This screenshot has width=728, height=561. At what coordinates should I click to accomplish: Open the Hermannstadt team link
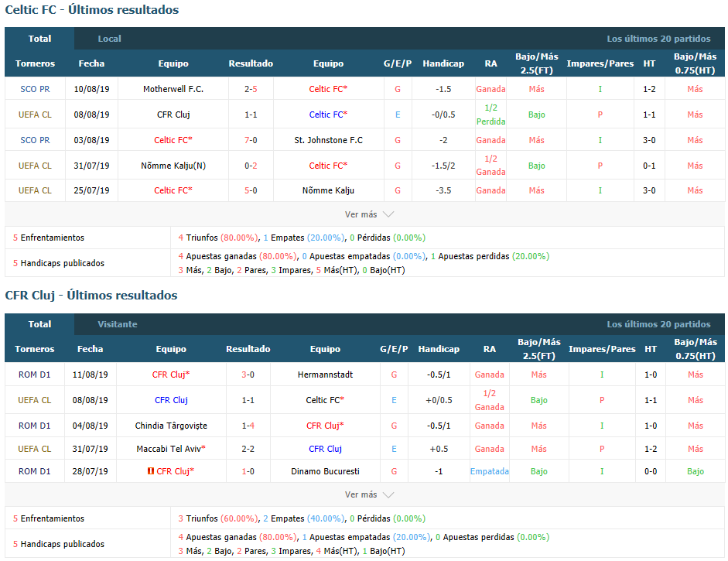(x=325, y=375)
